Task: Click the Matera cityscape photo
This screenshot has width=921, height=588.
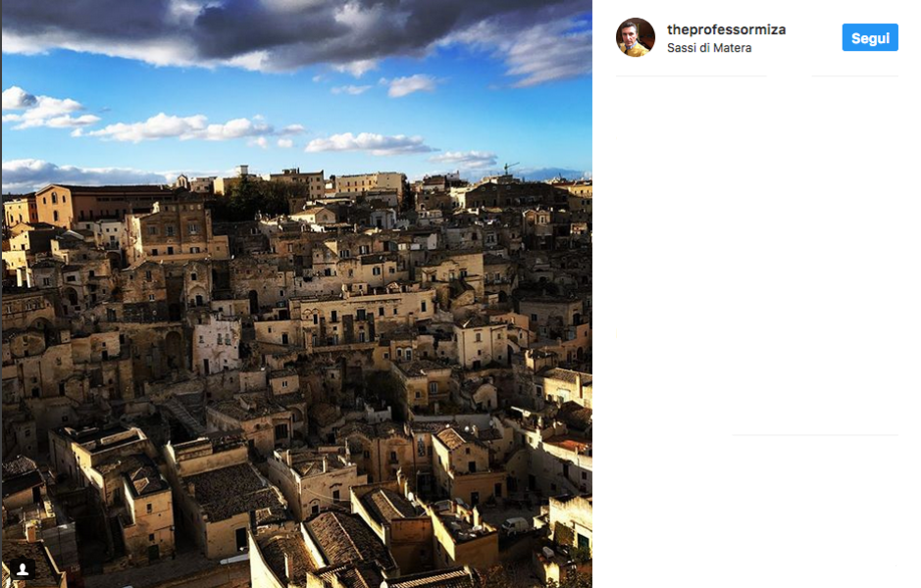Action: pyautogui.click(x=296, y=294)
